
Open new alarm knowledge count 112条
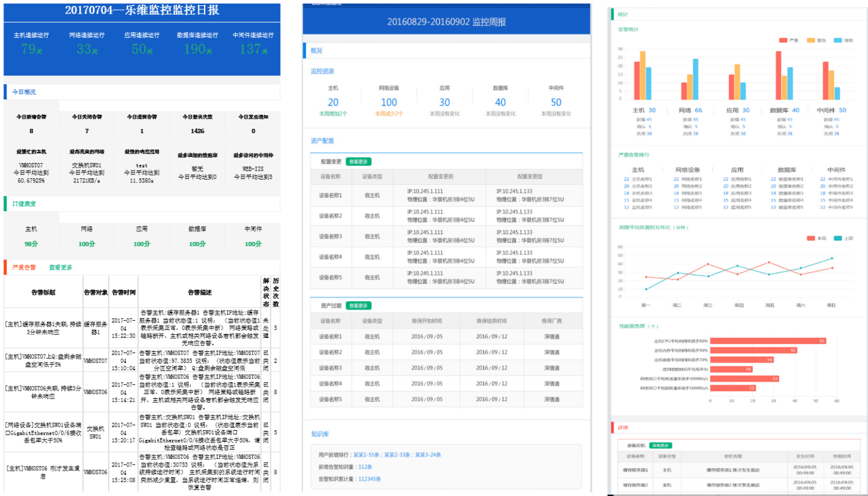coord(365,467)
